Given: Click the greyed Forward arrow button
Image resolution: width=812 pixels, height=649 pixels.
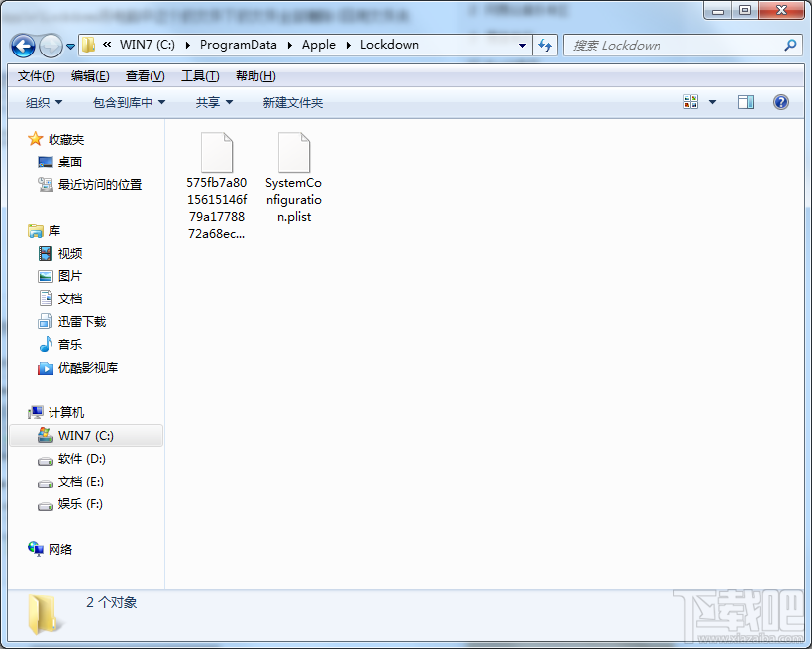Looking at the screenshot, I should click(x=51, y=46).
